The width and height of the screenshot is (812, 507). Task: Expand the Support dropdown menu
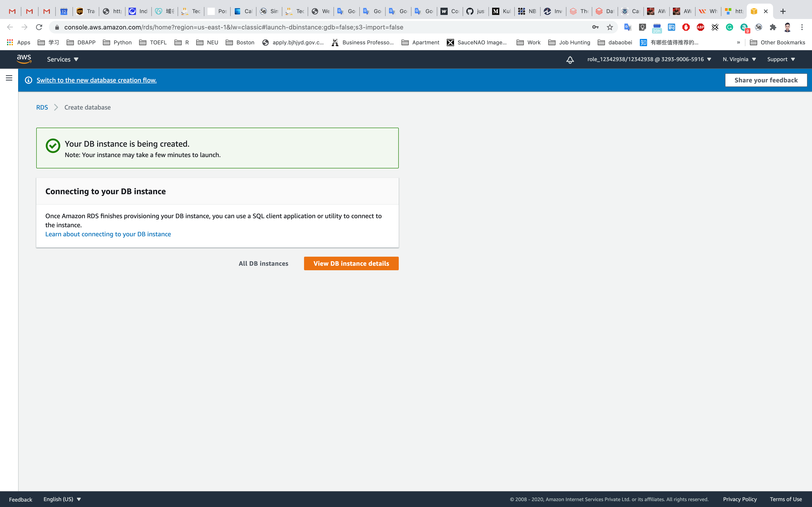tap(781, 59)
